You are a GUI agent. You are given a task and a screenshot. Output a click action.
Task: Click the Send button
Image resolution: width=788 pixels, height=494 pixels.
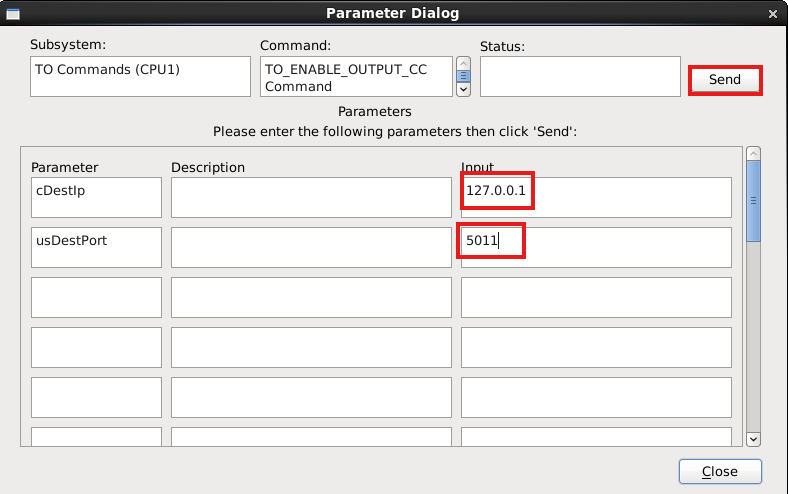[x=725, y=80]
